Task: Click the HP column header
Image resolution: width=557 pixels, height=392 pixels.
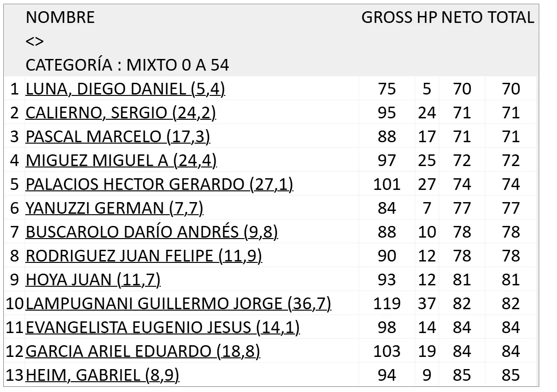Action: coord(427,18)
